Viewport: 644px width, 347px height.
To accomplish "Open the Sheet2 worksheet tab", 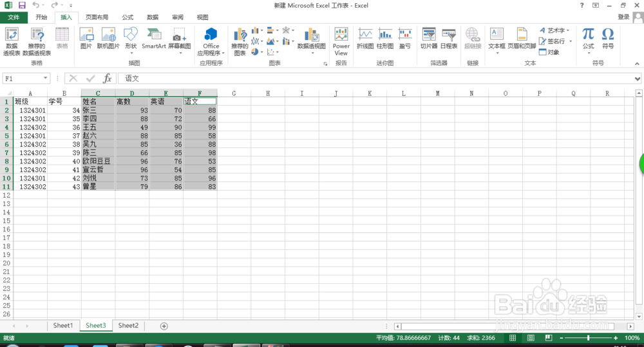I will pos(129,326).
